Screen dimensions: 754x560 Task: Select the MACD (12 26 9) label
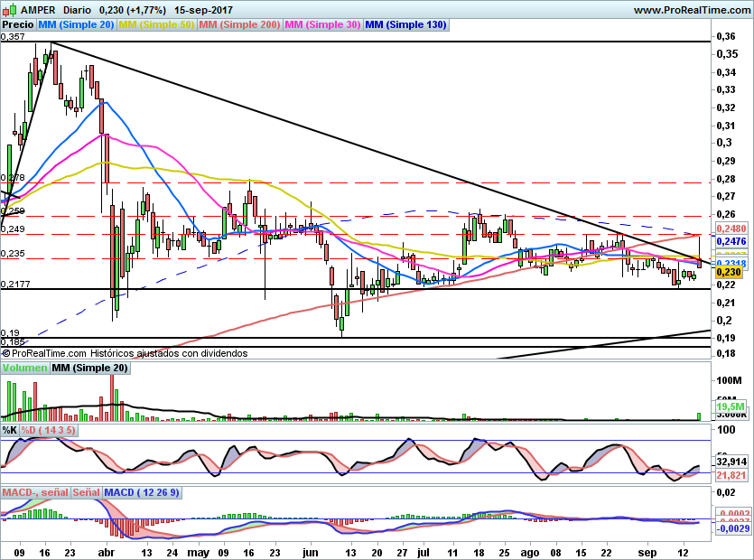click(x=142, y=492)
